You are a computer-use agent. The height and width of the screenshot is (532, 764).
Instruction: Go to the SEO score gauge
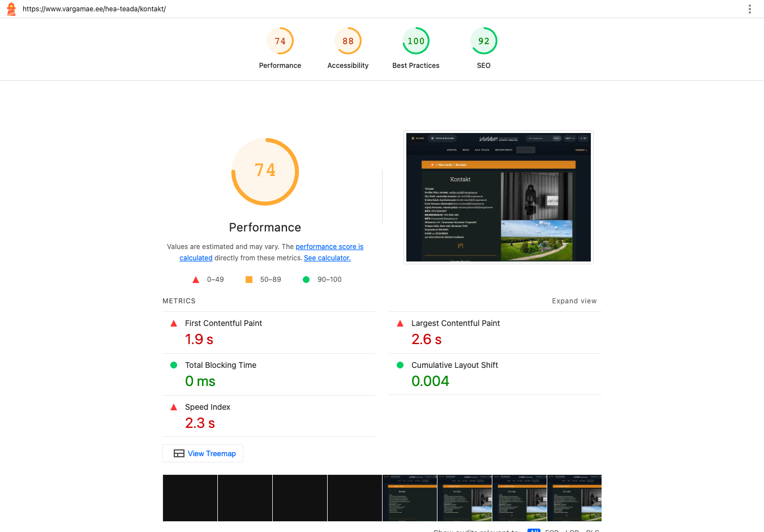[x=484, y=49]
